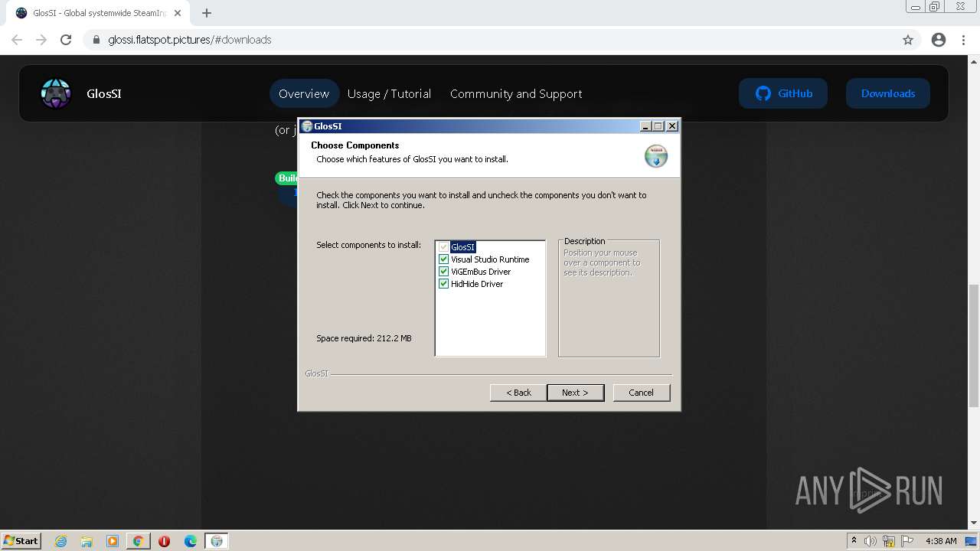Show hidden system tray icons
This screenshot has width=980, height=551.
(854, 541)
